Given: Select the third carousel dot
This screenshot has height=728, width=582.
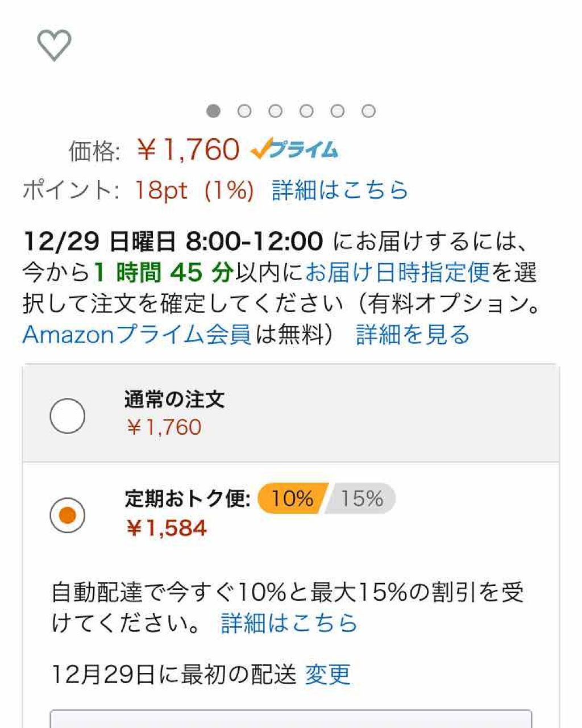Looking at the screenshot, I should [276, 111].
